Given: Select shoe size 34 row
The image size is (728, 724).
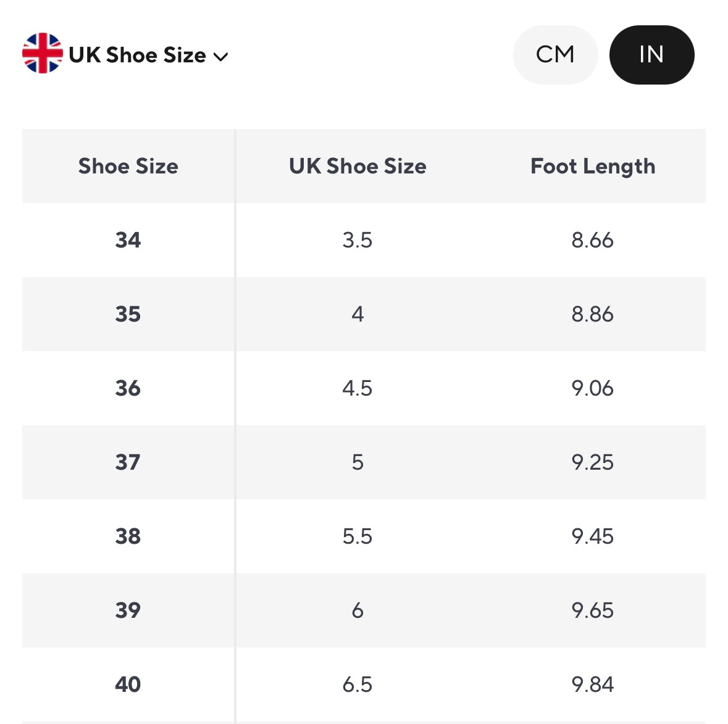Looking at the screenshot, I should pyautogui.click(x=128, y=239).
